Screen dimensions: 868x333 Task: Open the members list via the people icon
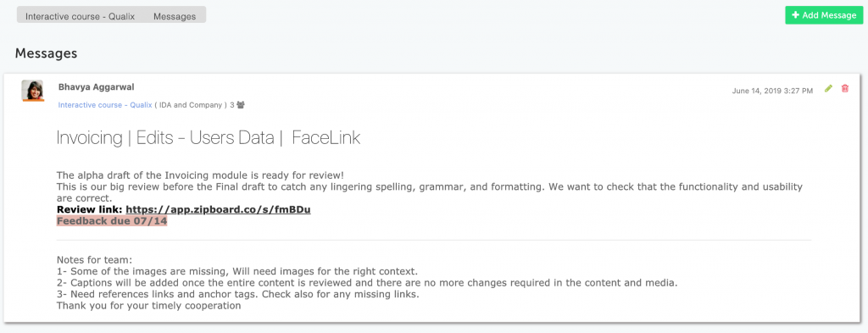(241, 104)
